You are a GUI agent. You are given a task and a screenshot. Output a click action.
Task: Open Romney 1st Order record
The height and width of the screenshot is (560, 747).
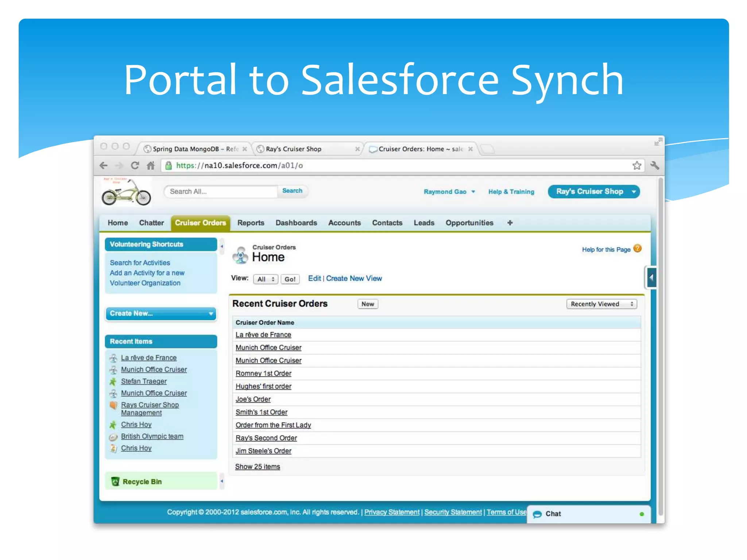[263, 374]
